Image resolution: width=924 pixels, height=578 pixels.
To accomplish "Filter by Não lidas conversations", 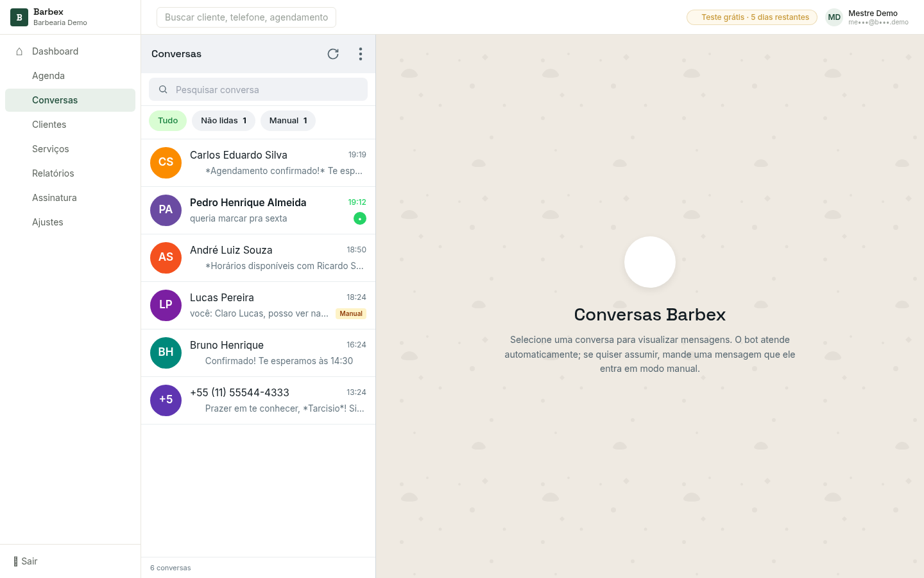I will (223, 121).
